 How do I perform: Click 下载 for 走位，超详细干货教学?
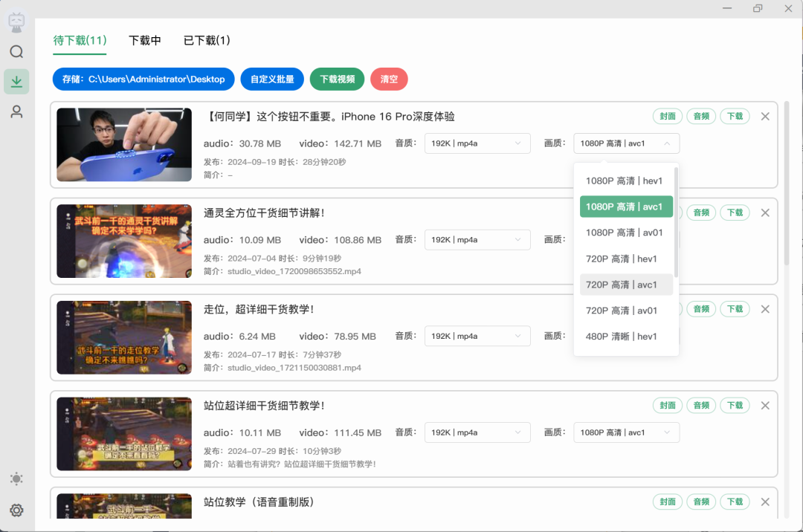point(735,309)
